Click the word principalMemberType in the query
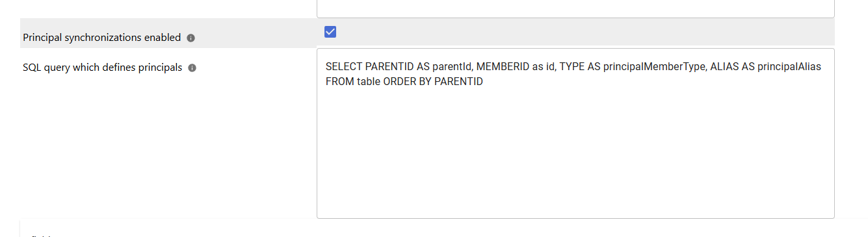 coord(653,66)
